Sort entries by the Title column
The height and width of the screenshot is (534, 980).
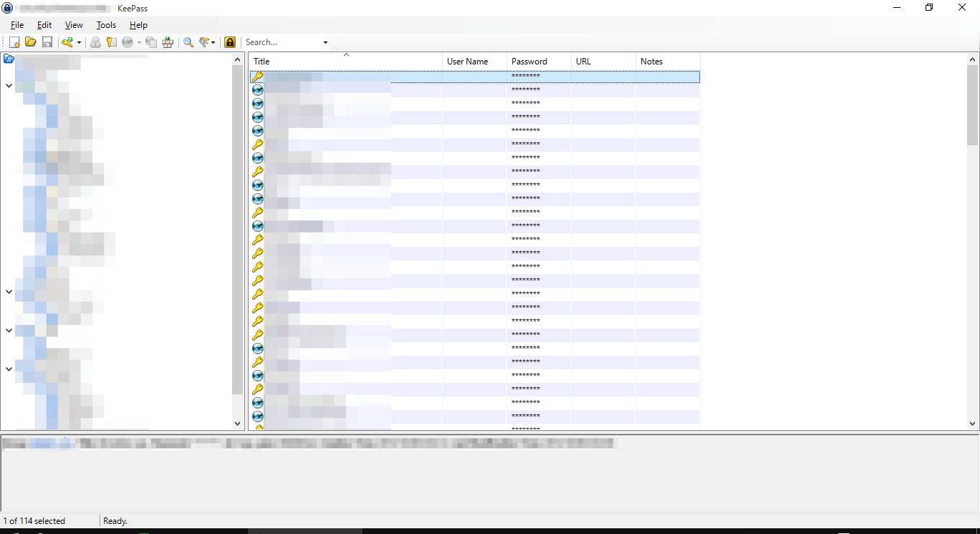(x=345, y=61)
